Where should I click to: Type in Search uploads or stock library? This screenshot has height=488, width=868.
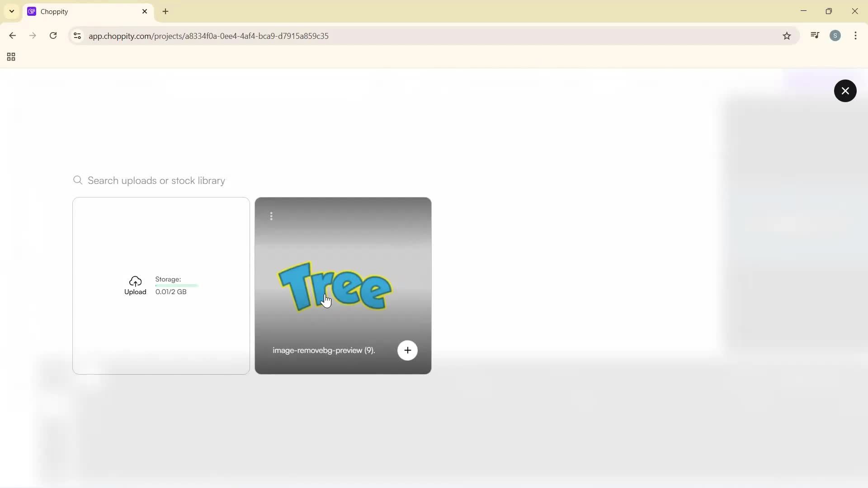[x=156, y=181]
